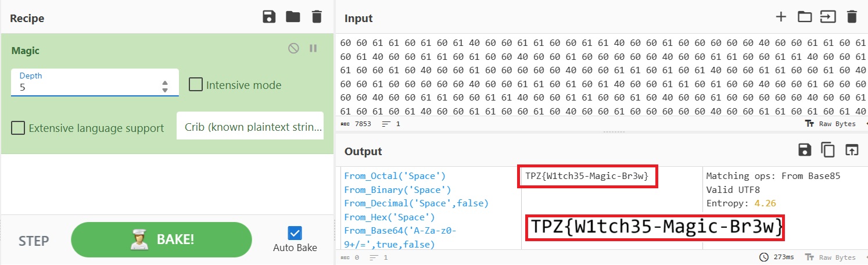This screenshot has width=868, height=265.
Task: Open the From_Base64 recipe link
Action: (x=400, y=237)
